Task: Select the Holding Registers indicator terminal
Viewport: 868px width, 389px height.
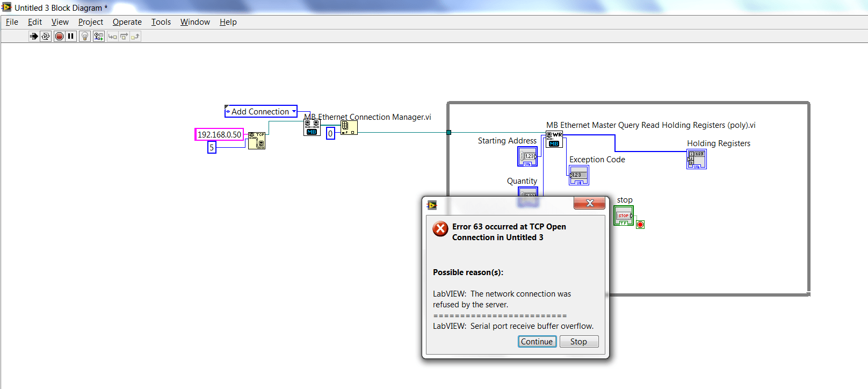Action: (x=697, y=159)
